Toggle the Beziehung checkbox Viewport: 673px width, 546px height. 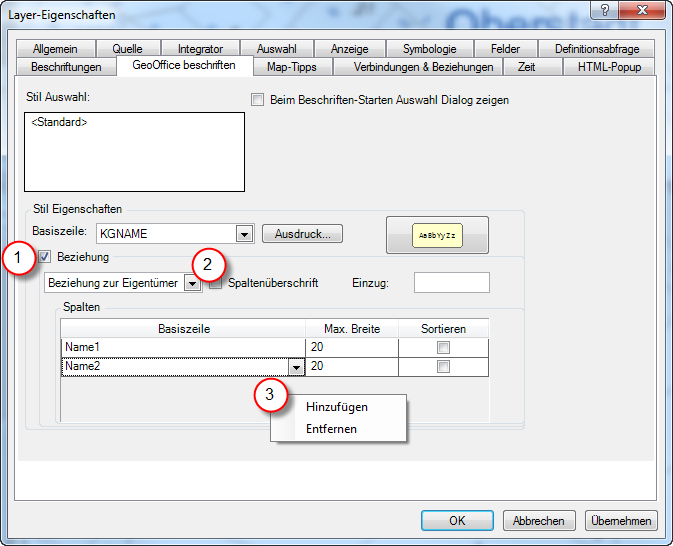coord(45,257)
